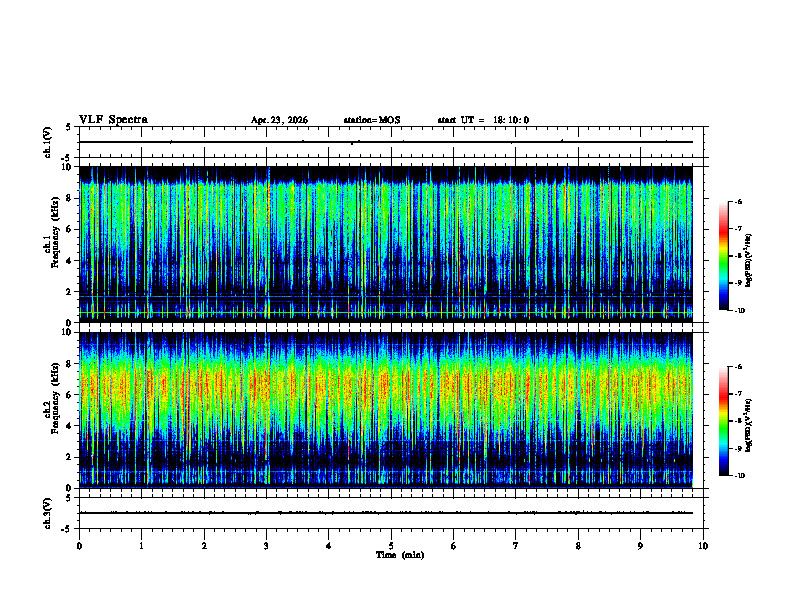Click the ch.2 spectrogram color scale bar
This screenshot has width=792, height=612.
click(x=724, y=421)
